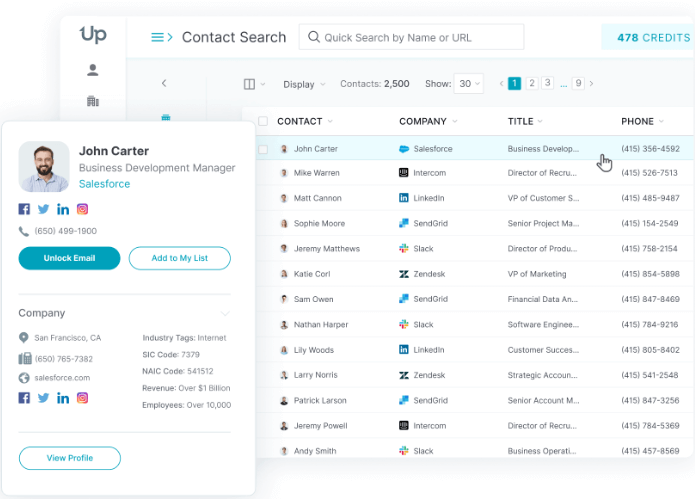Open the PHONE column sort dropdown
The width and height of the screenshot is (695, 499).
tap(661, 121)
